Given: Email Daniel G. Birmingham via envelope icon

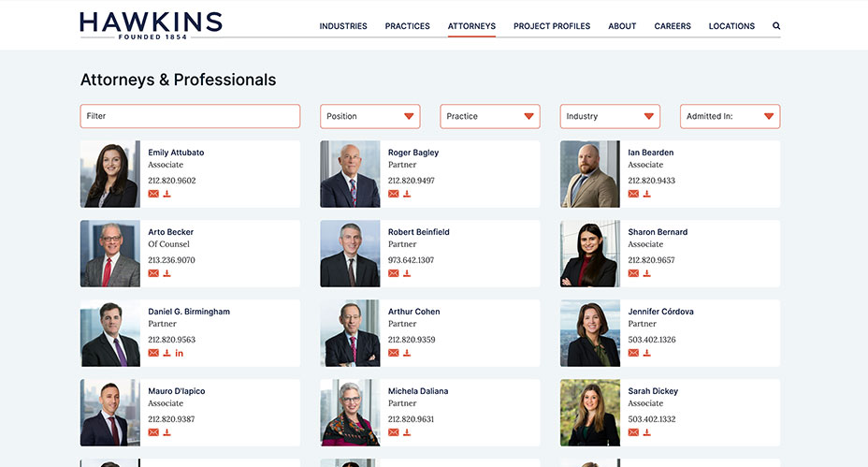Looking at the screenshot, I should (x=153, y=353).
